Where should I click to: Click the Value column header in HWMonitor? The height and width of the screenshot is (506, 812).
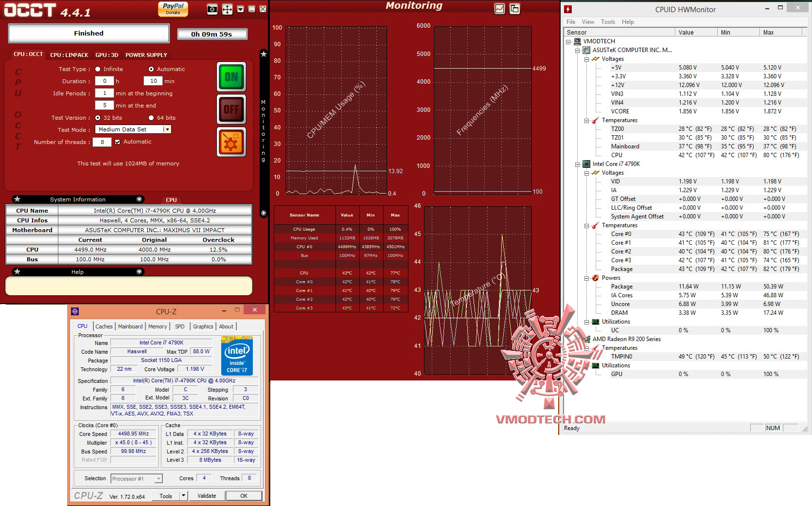(696, 33)
